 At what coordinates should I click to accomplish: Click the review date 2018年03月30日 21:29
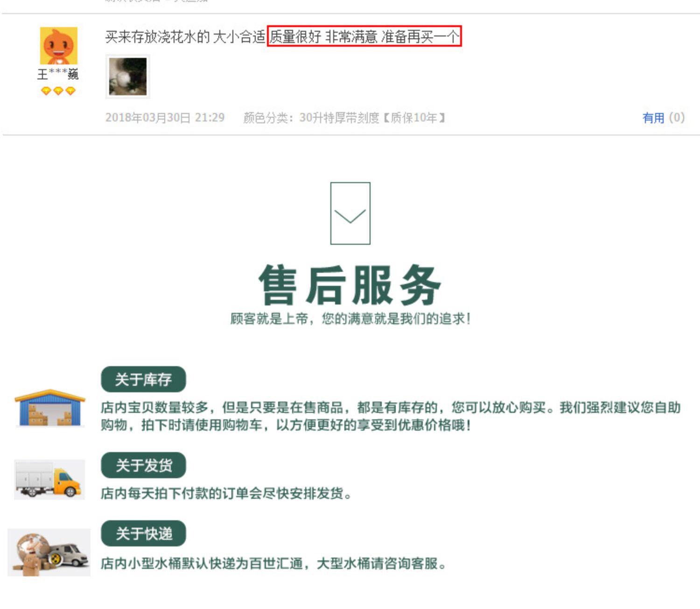(x=165, y=118)
